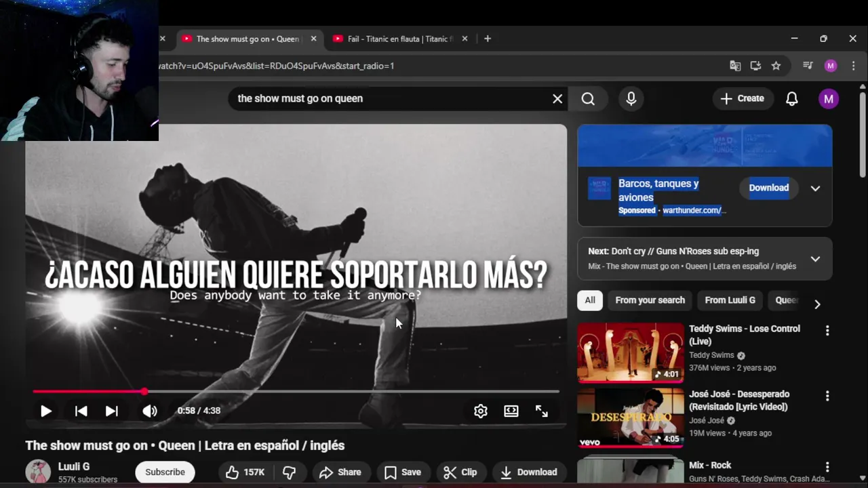Open the Chrome three-dot menu

(852, 66)
